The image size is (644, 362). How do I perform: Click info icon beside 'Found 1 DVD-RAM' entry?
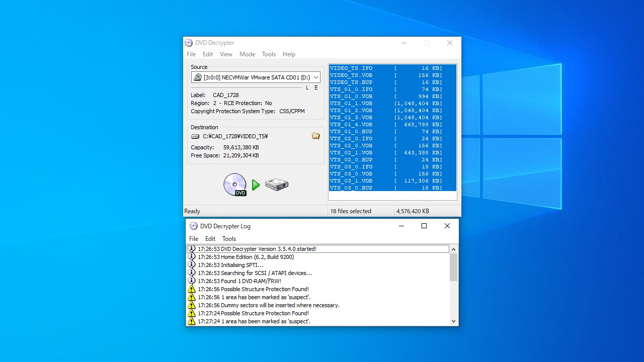(192, 281)
